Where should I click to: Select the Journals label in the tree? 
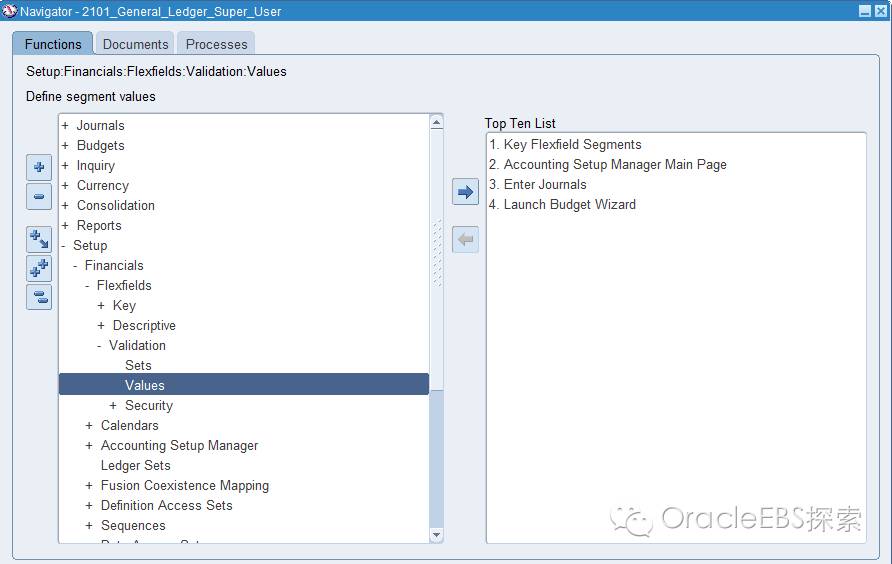click(x=100, y=125)
